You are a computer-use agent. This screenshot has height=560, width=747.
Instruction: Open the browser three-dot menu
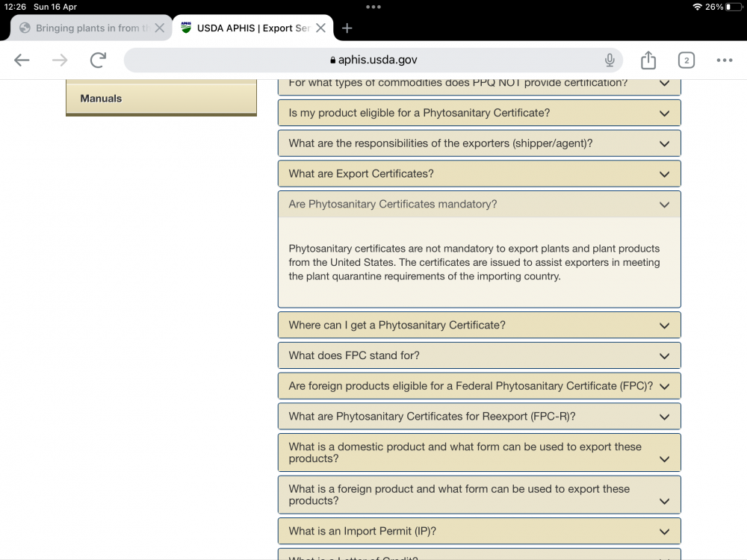(724, 60)
